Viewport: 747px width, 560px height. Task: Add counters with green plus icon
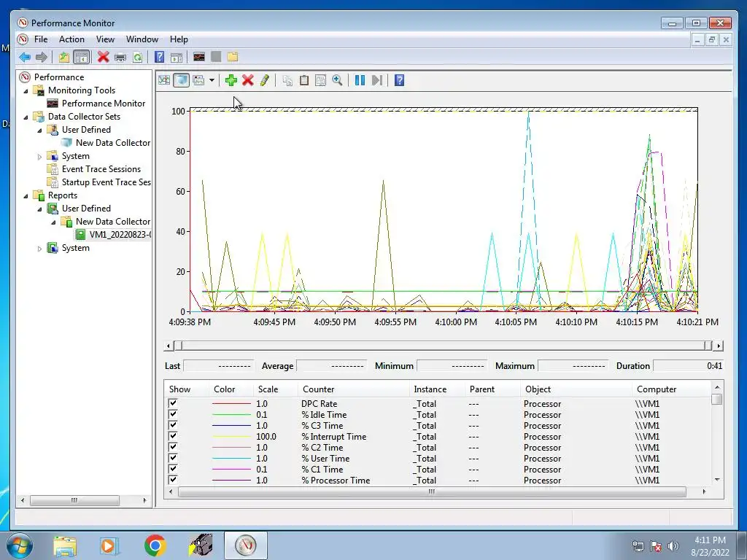(231, 80)
